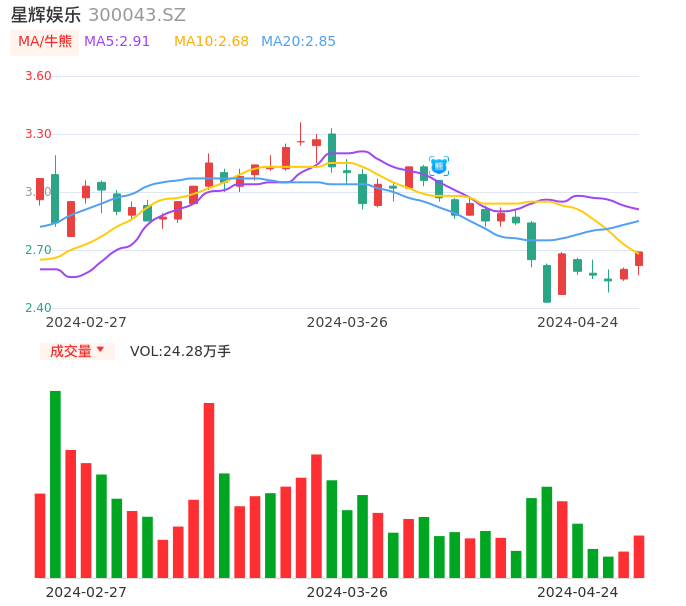Open the 成交量 indicator dropdown
Screen dimensions: 686x606
click(x=77, y=351)
